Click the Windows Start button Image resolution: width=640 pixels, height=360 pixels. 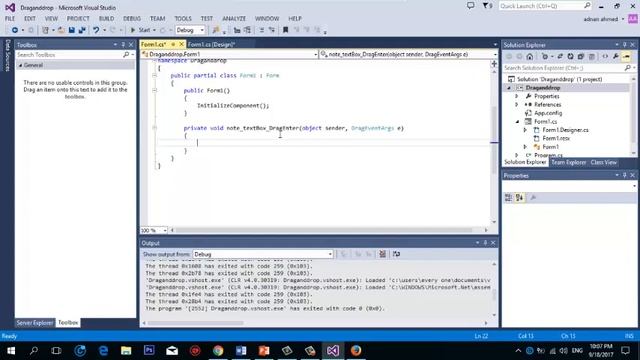tap(11, 351)
